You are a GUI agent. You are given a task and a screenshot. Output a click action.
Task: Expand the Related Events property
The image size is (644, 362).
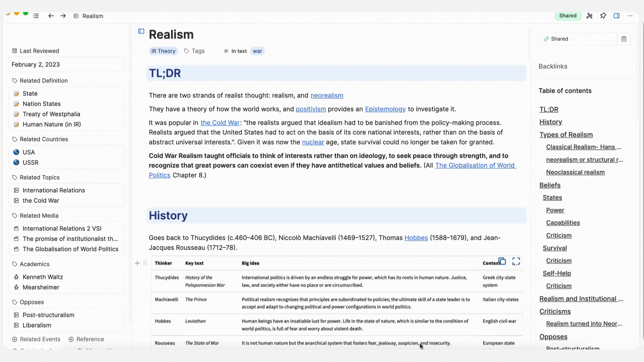tap(36, 339)
